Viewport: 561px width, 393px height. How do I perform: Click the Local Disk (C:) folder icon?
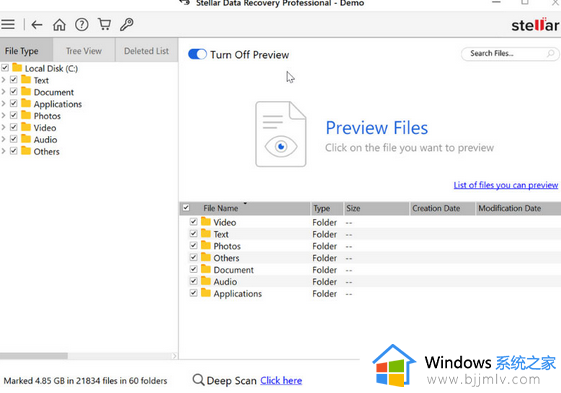(x=17, y=67)
